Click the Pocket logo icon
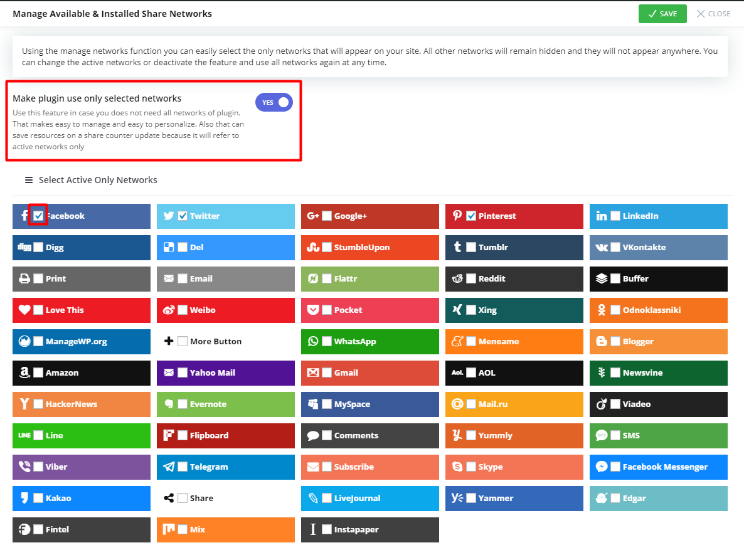744x560 pixels. click(313, 310)
